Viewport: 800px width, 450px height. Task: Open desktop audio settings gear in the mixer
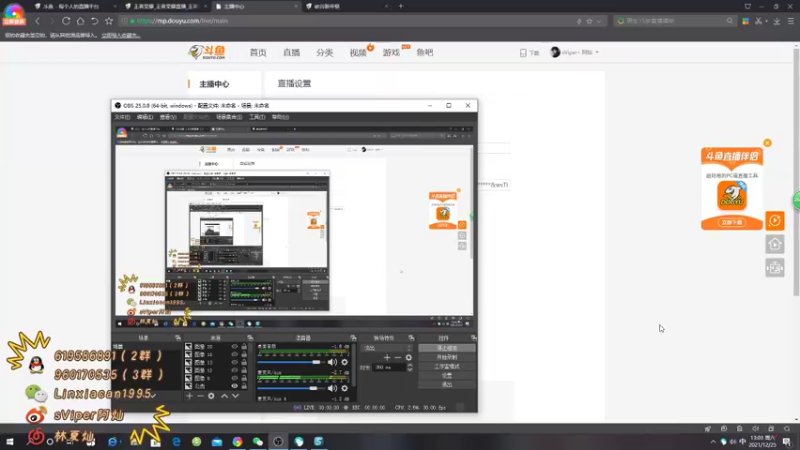pyautogui.click(x=344, y=362)
